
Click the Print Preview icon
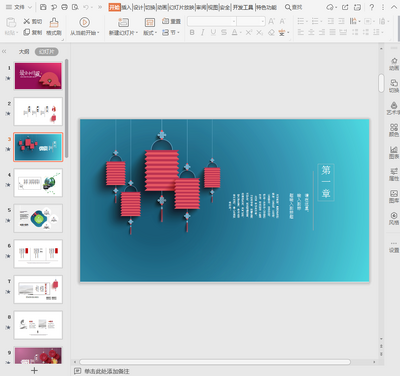coord(75,7)
